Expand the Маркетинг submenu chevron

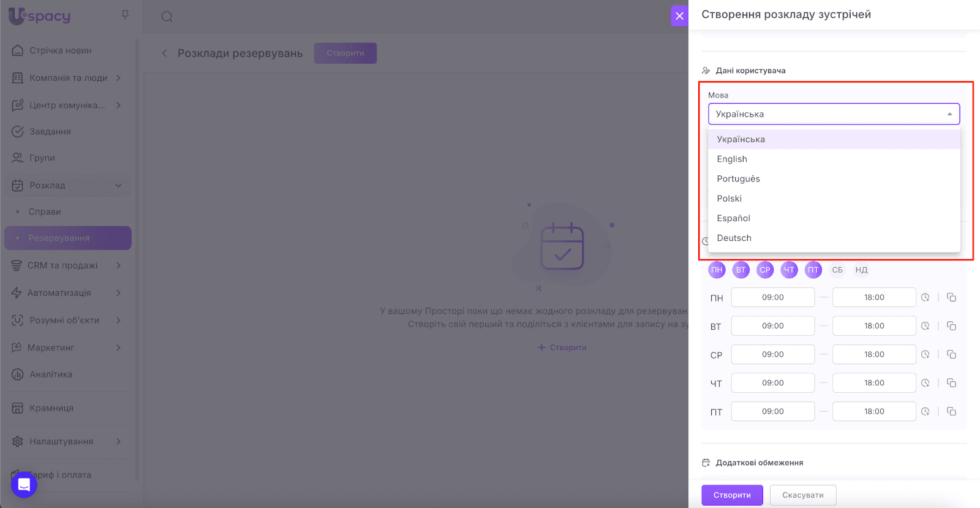pyautogui.click(x=119, y=347)
